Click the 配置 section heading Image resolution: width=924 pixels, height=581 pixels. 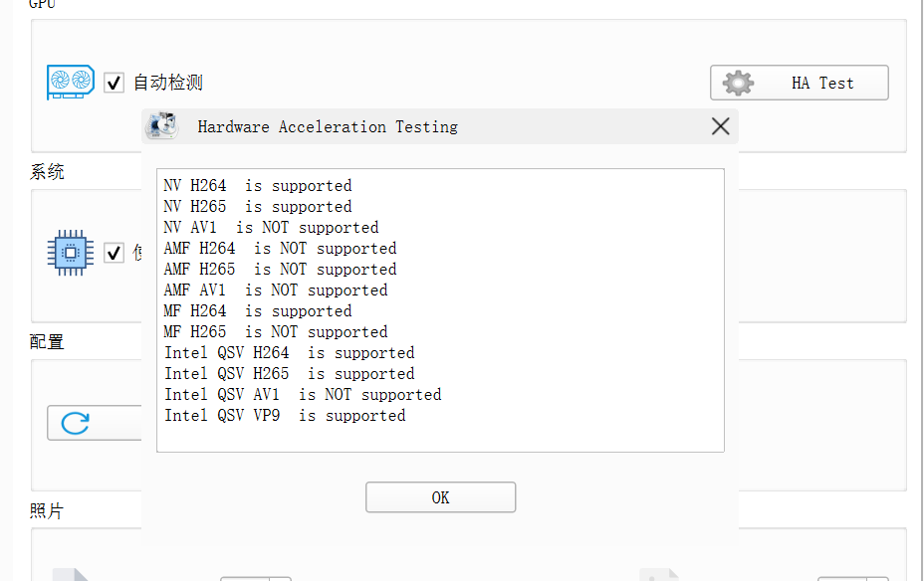pos(47,342)
